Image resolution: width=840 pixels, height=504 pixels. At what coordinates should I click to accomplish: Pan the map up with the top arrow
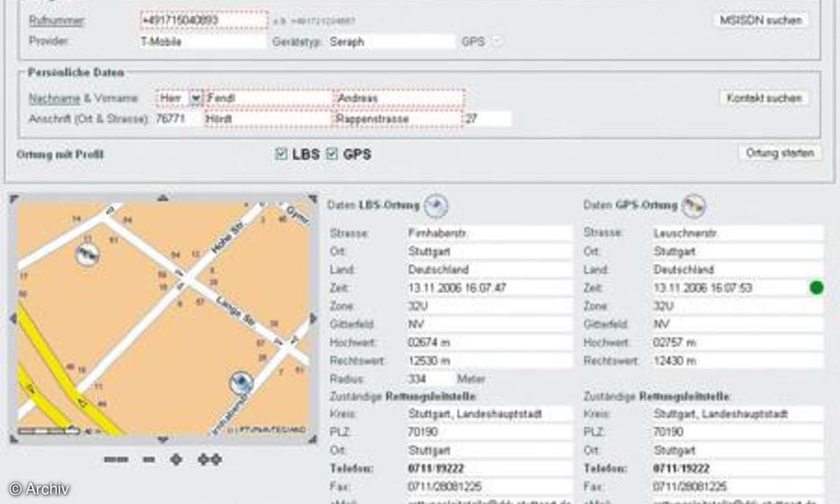click(x=162, y=198)
